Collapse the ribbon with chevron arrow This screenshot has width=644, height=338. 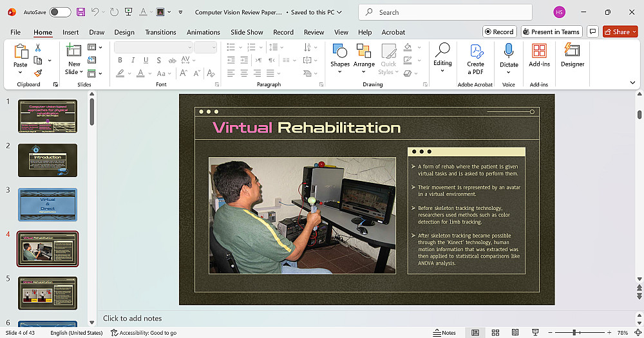tap(632, 82)
